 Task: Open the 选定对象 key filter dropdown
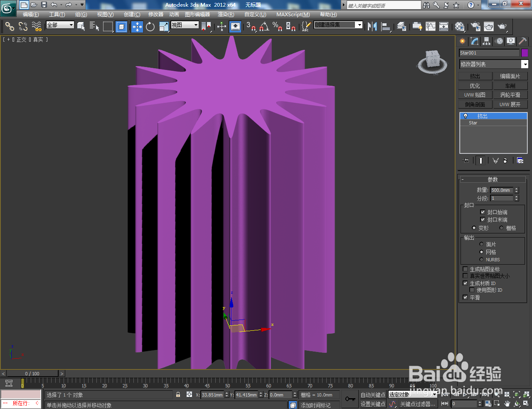413,394
